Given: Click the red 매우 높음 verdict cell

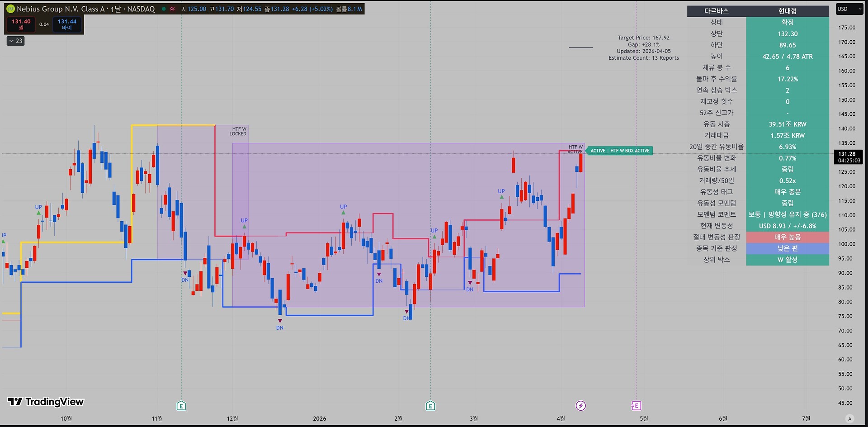Looking at the screenshot, I should tap(788, 237).
